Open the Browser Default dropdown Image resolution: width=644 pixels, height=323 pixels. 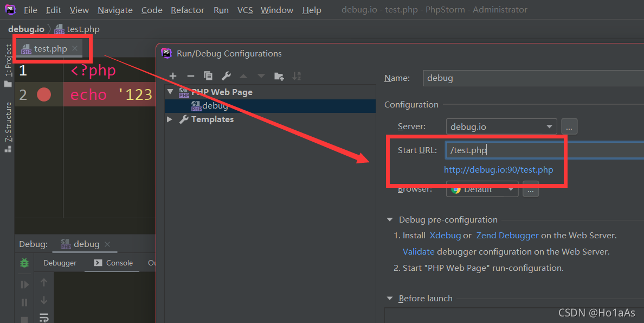pyautogui.click(x=482, y=189)
